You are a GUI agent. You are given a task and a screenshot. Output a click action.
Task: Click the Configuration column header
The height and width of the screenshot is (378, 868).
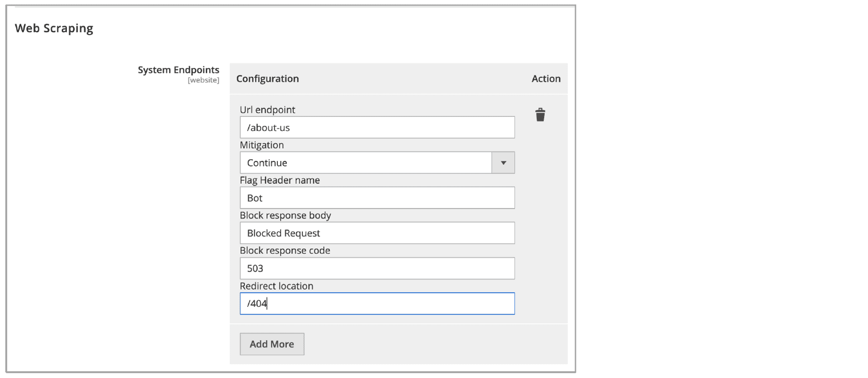pos(267,78)
